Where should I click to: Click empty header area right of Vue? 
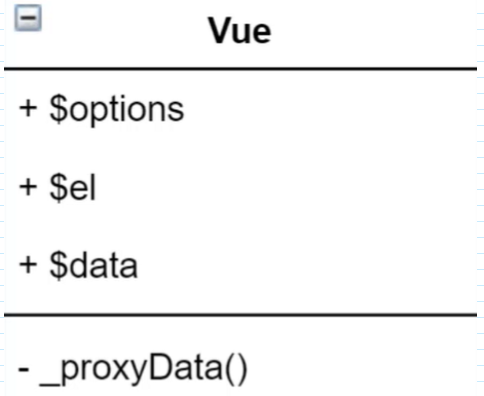click(373, 32)
